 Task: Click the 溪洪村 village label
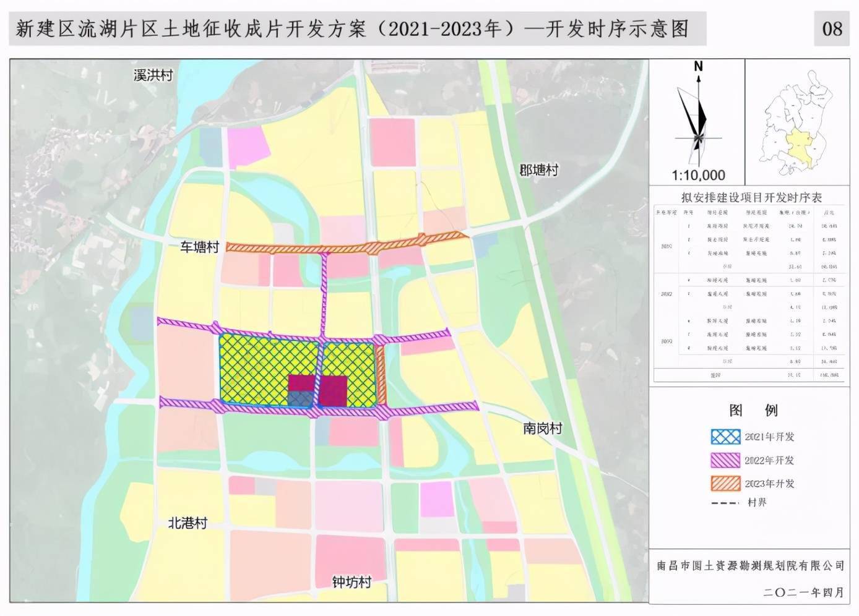pyautogui.click(x=153, y=75)
